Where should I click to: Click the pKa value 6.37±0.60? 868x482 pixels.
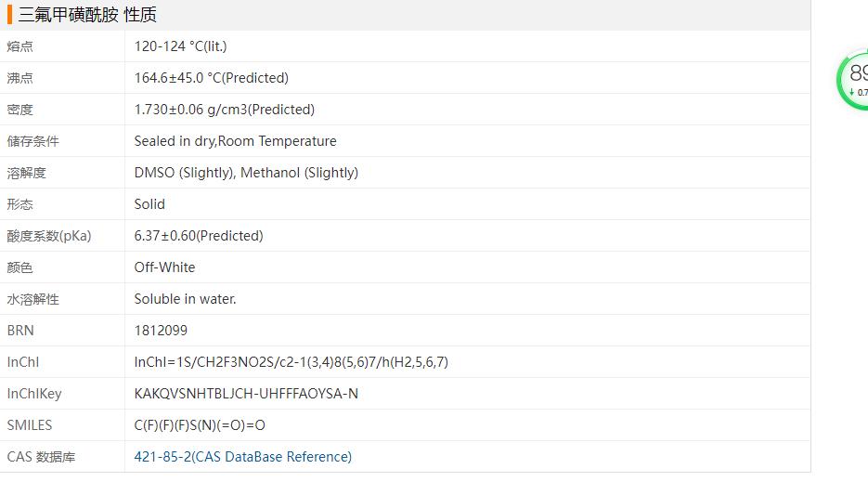click(198, 236)
